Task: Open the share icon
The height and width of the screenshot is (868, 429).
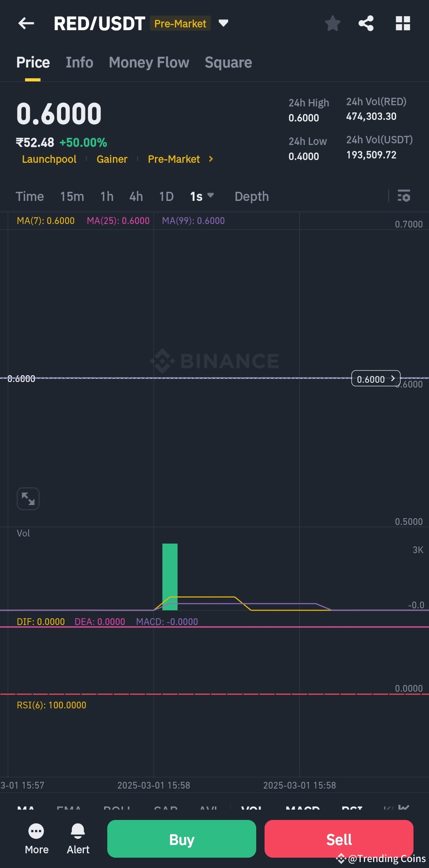Action: coord(366,23)
